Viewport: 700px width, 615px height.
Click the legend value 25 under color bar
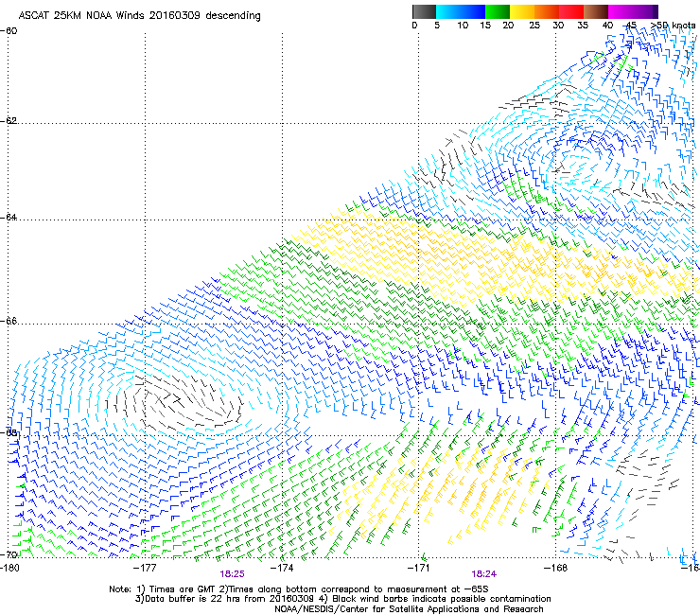click(x=534, y=26)
